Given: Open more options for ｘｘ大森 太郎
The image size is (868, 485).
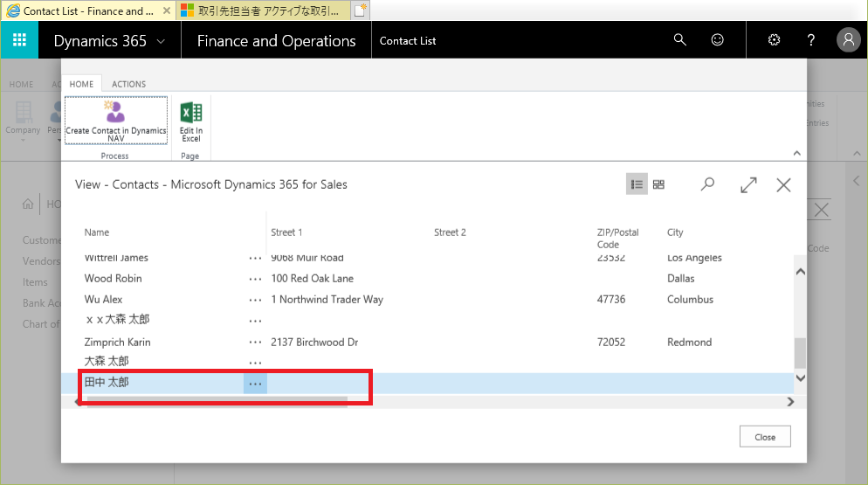Looking at the screenshot, I should (x=255, y=321).
